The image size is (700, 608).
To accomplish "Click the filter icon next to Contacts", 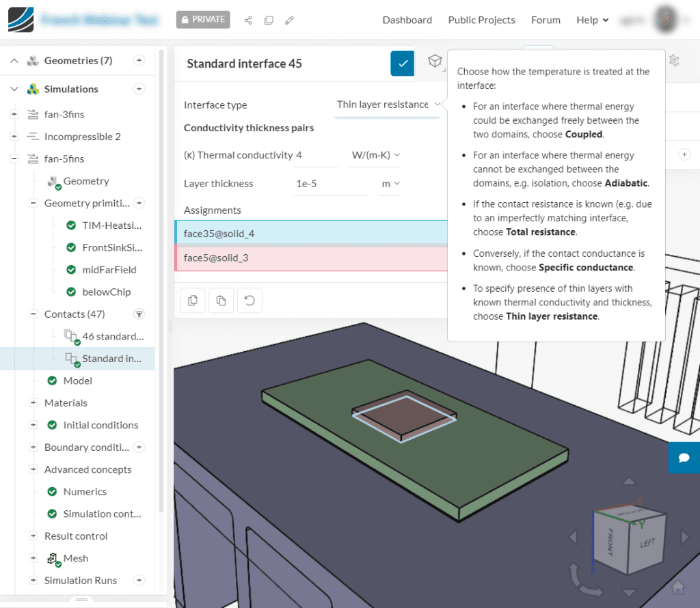I will pos(139,314).
